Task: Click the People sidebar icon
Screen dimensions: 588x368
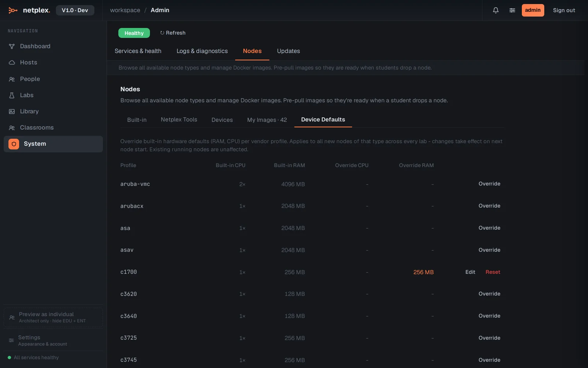Action: (12, 79)
